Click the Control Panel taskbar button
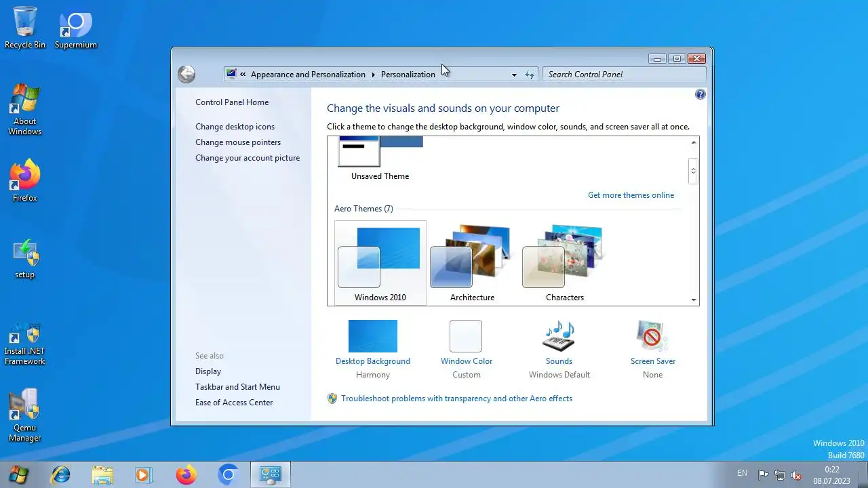The height and width of the screenshot is (488, 868). (x=271, y=474)
